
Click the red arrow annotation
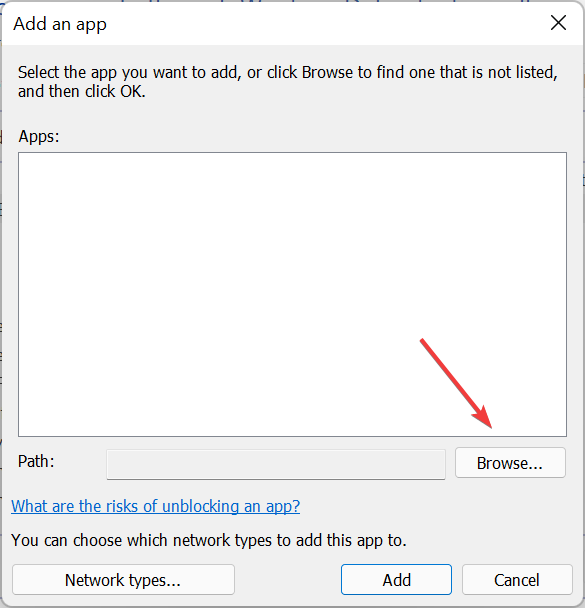pos(456,383)
